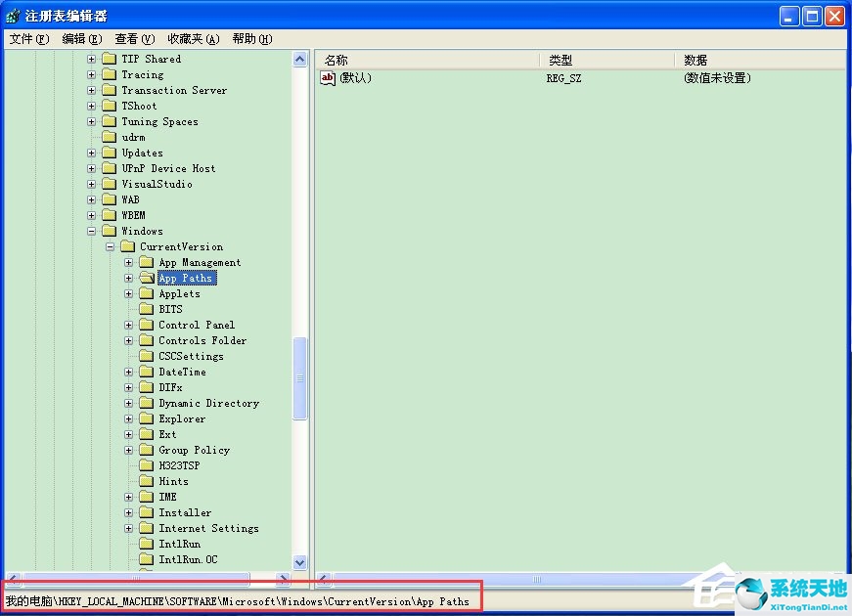The height and width of the screenshot is (616, 852).
Task: Select the App Paths folder icon
Action: pos(147,278)
